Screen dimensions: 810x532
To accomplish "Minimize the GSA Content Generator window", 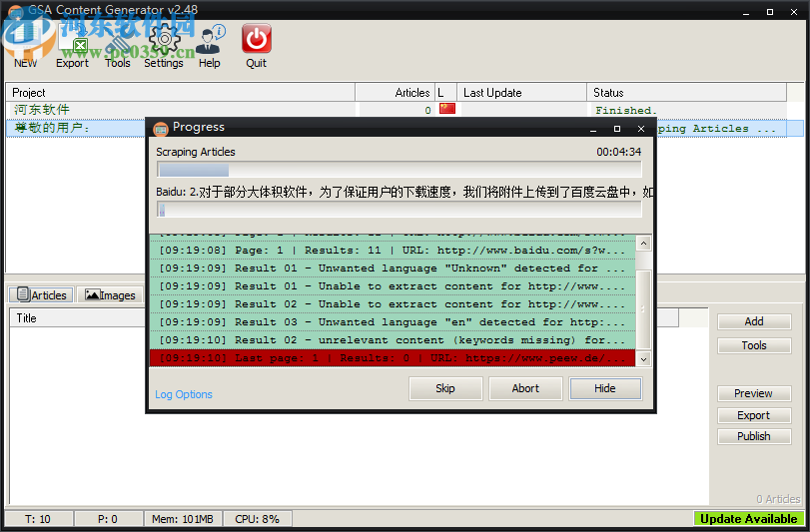I will [x=746, y=12].
